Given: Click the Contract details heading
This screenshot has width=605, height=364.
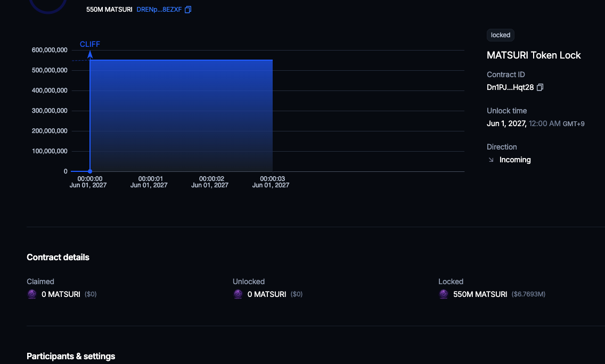Looking at the screenshot, I should pyautogui.click(x=58, y=257).
